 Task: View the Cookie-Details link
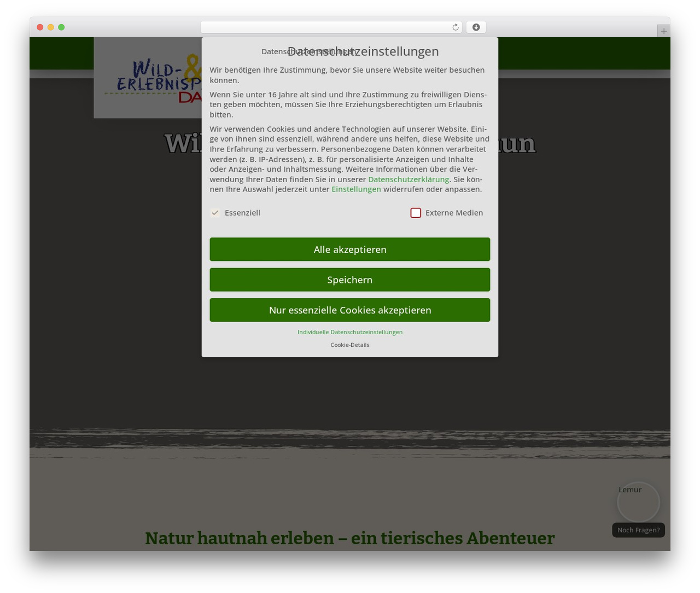tap(350, 345)
